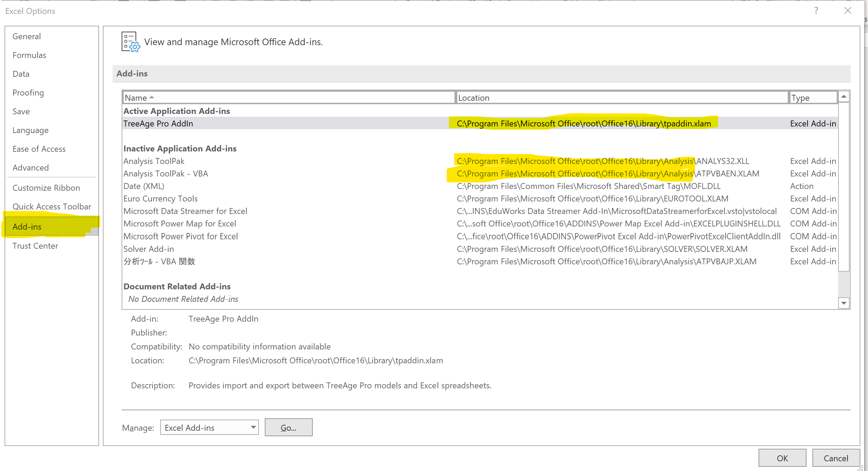Image resolution: width=868 pixels, height=471 pixels.
Task: Click the OK button
Action: click(782, 458)
